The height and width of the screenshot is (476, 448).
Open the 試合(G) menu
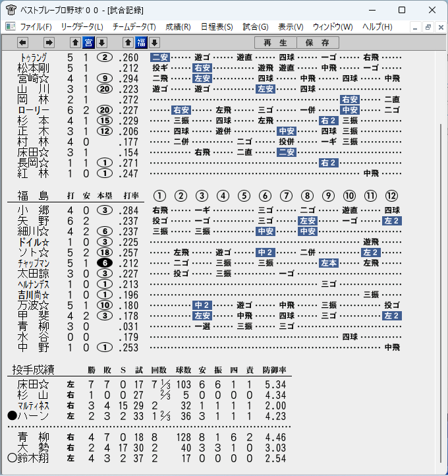click(x=256, y=27)
